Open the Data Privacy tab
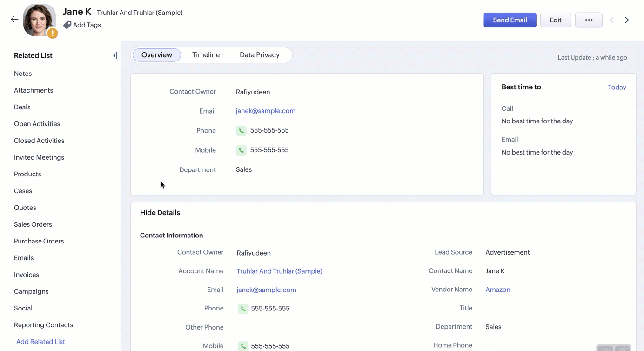 click(x=259, y=55)
